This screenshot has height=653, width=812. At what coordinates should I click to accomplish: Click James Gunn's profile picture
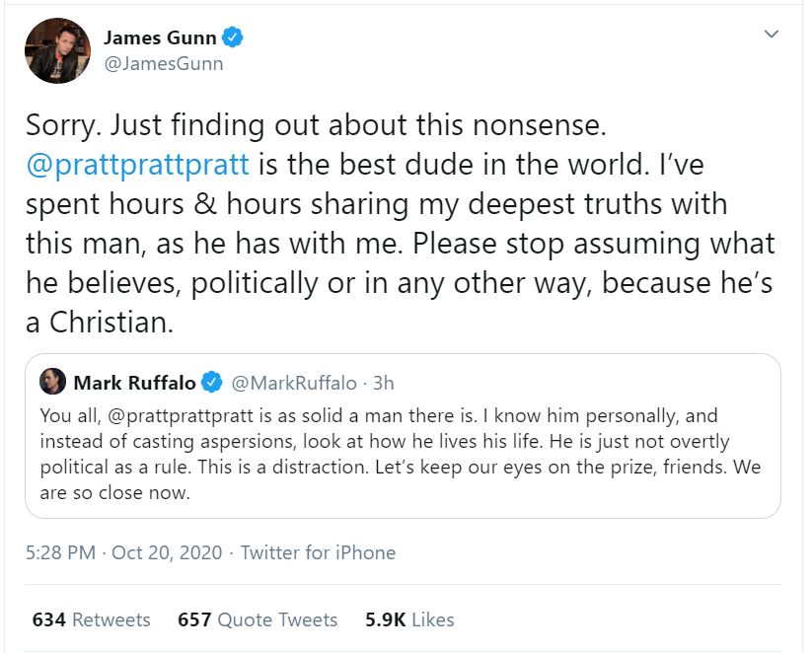[57, 50]
